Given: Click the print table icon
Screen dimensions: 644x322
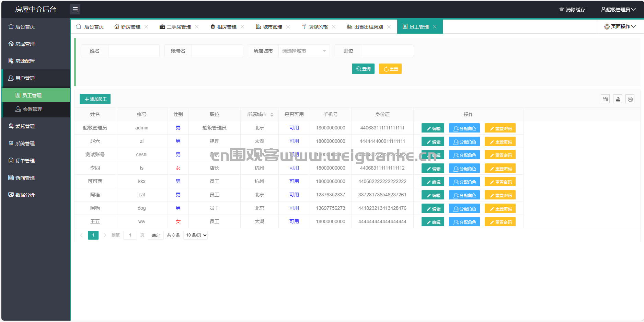Looking at the screenshot, I should (630, 99).
